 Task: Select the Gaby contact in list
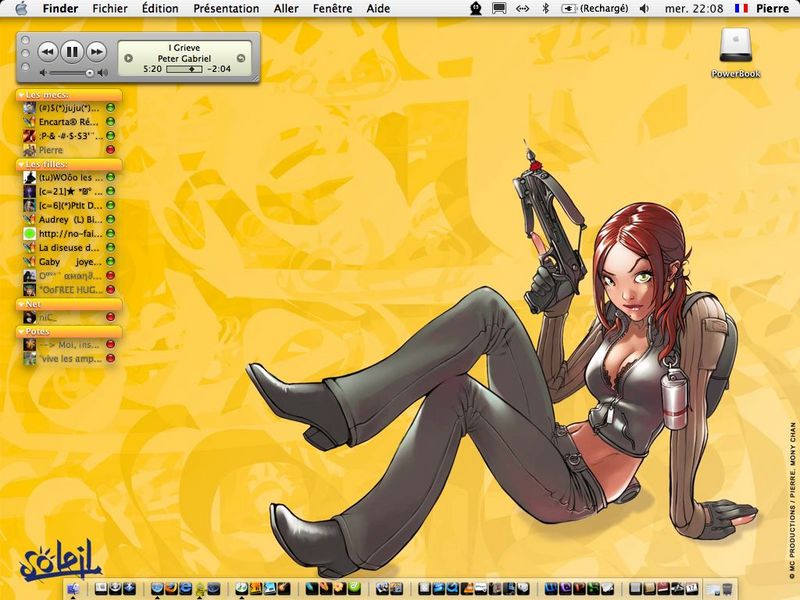(x=69, y=262)
